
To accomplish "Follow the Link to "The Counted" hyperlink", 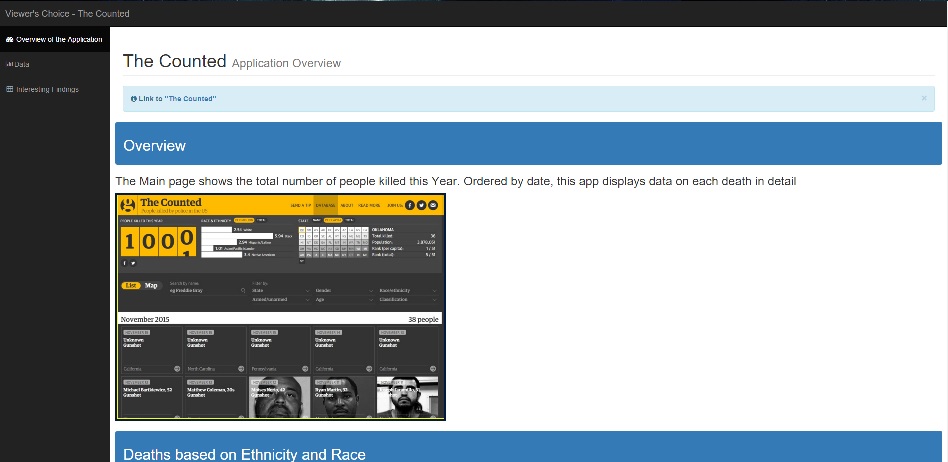I will click(177, 99).
